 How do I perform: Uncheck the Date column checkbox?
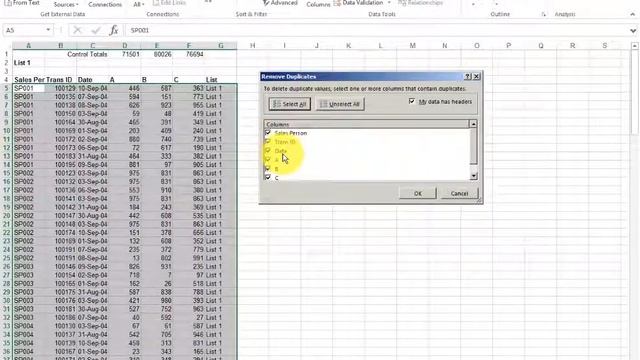pyautogui.click(x=268, y=151)
